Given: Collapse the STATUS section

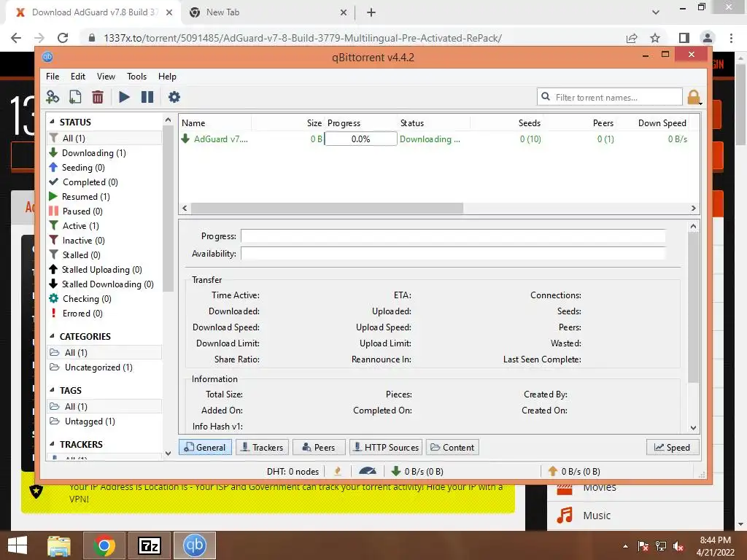Looking at the screenshot, I should pos(52,122).
